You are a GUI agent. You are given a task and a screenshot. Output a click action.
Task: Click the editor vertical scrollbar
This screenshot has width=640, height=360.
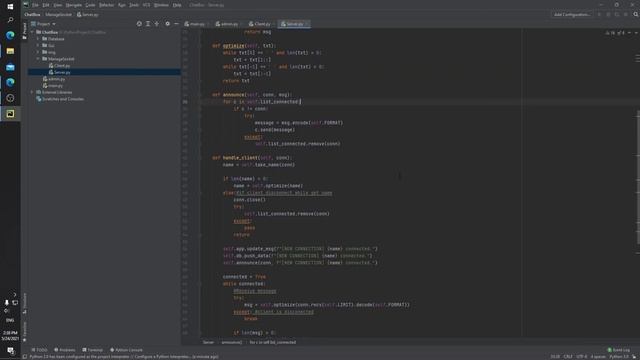pyautogui.click(x=638, y=176)
